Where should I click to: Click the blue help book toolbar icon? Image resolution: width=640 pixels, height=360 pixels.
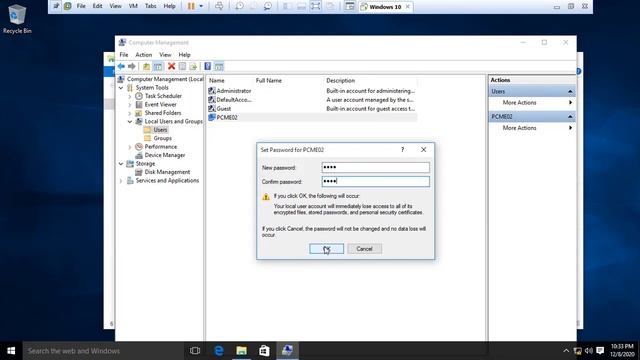click(207, 66)
